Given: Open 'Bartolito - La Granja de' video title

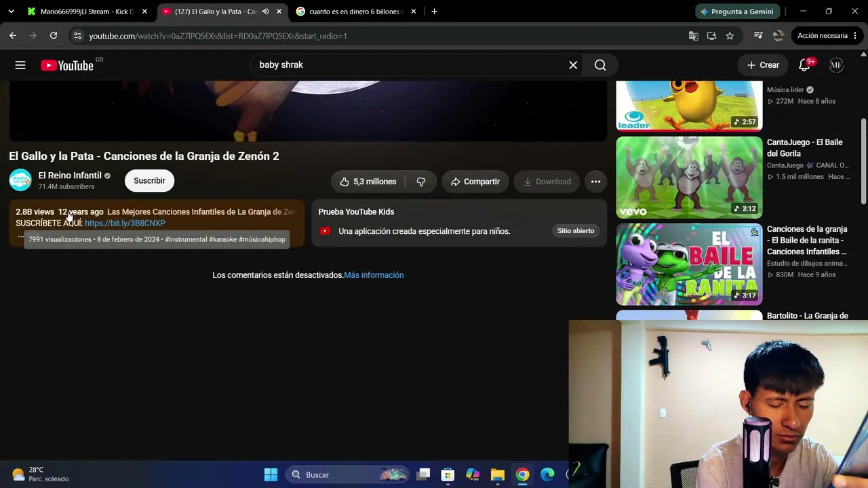Looking at the screenshot, I should 808,316.
